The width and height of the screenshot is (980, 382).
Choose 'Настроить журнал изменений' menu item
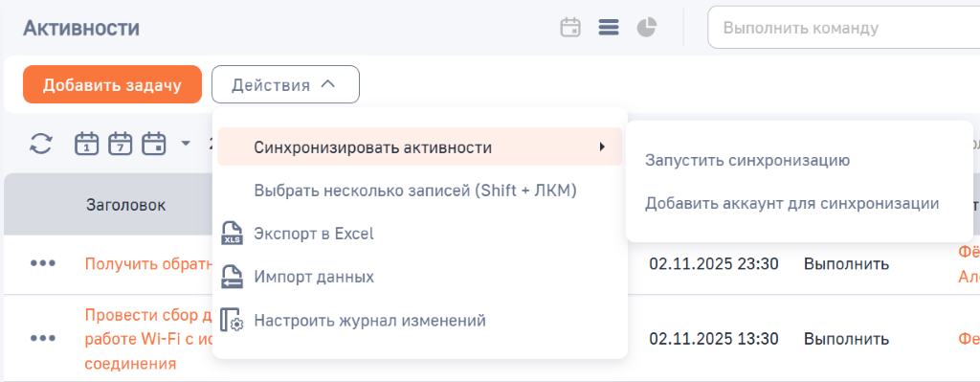pos(369,321)
